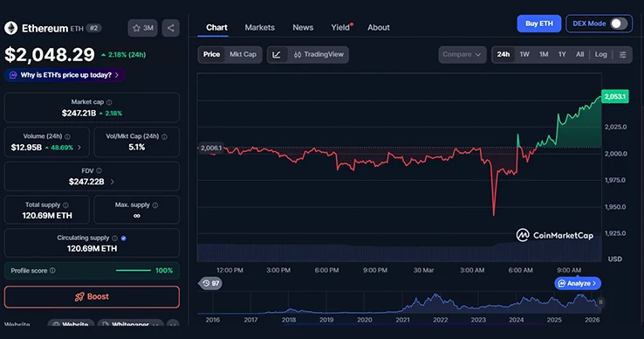Open the About tab
The height and width of the screenshot is (339, 644).
378,28
